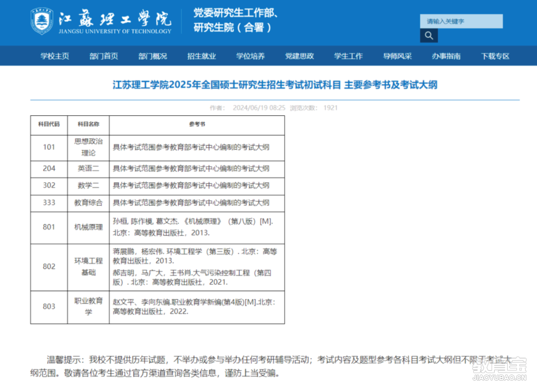Click the Jiangsu University of Technology logo emblem
The height and width of the screenshot is (392, 537).
(x=42, y=21)
